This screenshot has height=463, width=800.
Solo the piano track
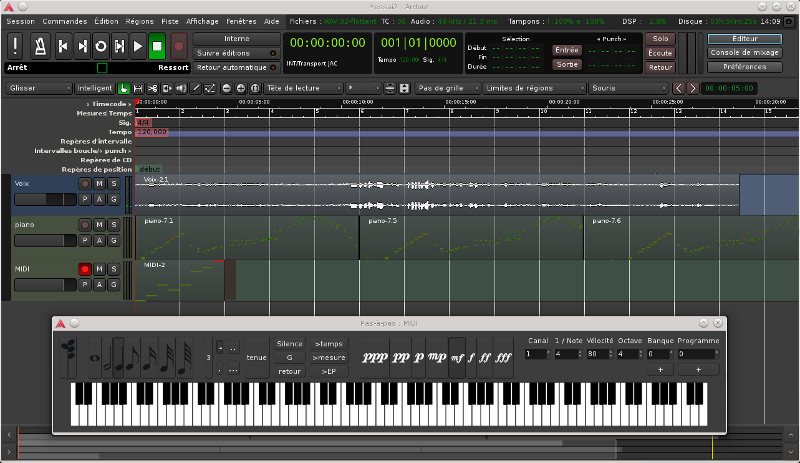point(113,226)
